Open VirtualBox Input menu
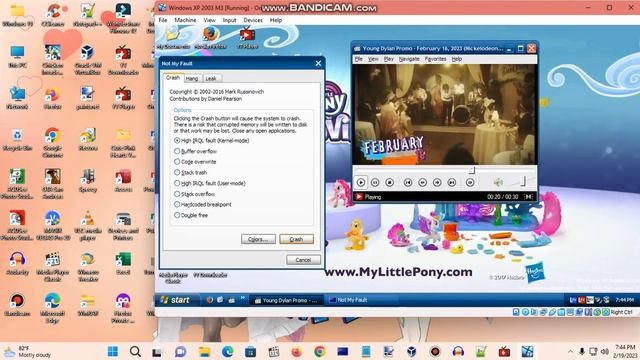Viewport: 640px width, 360px height. pyautogui.click(x=229, y=20)
